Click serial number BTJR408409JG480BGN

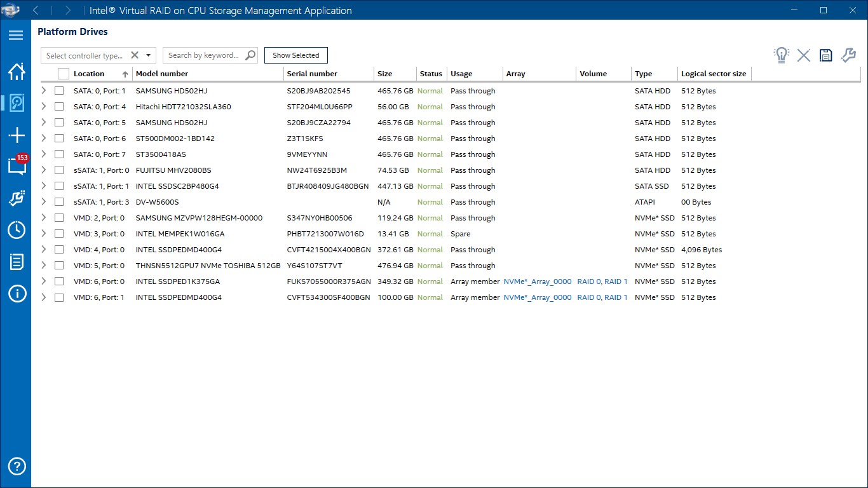[x=328, y=186]
